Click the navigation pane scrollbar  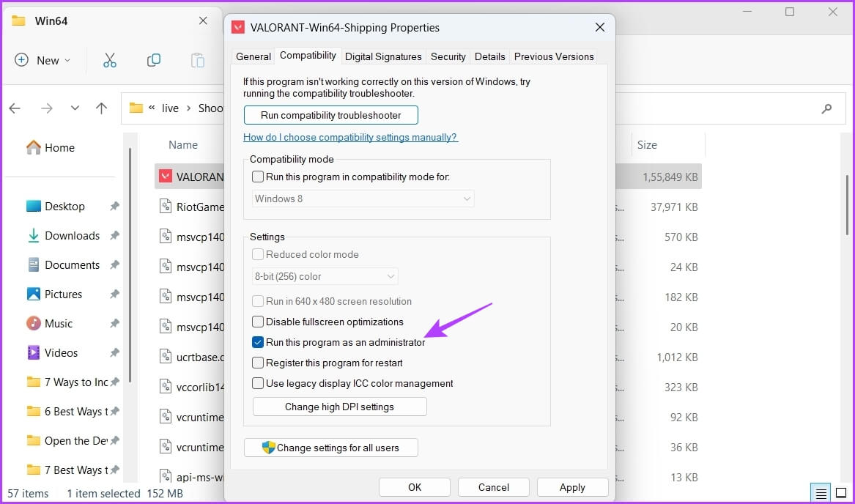[x=130, y=265]
